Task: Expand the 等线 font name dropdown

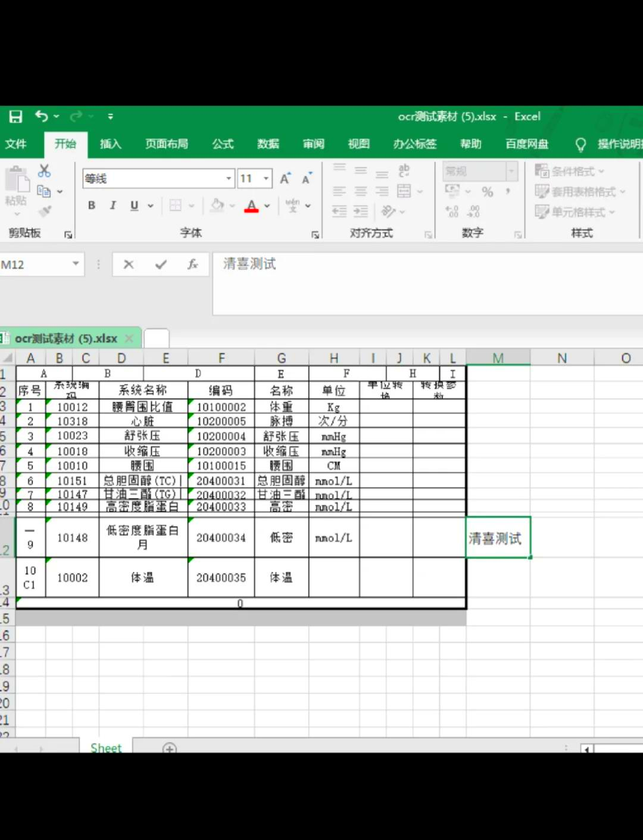Action: [229, 179]
